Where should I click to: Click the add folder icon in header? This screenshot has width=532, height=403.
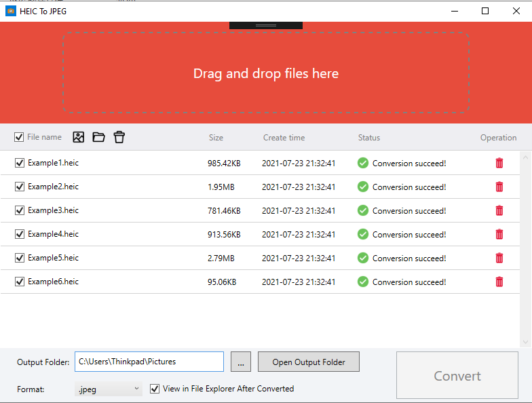[99, 137]
